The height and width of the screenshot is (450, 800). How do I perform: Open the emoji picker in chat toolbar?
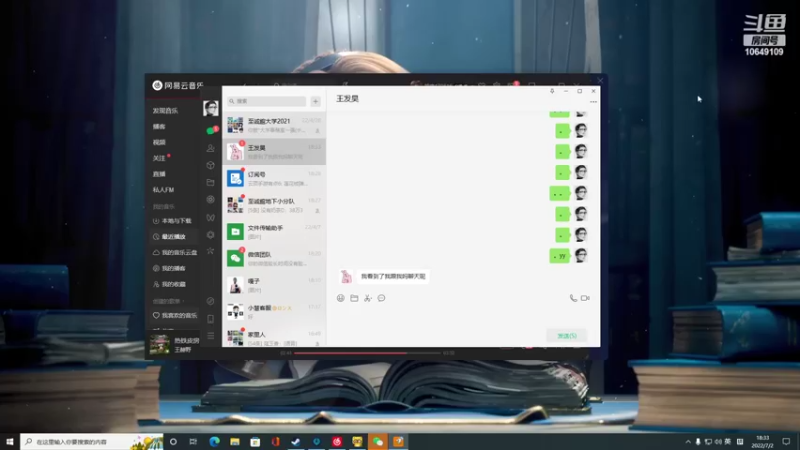pos(341,298)
